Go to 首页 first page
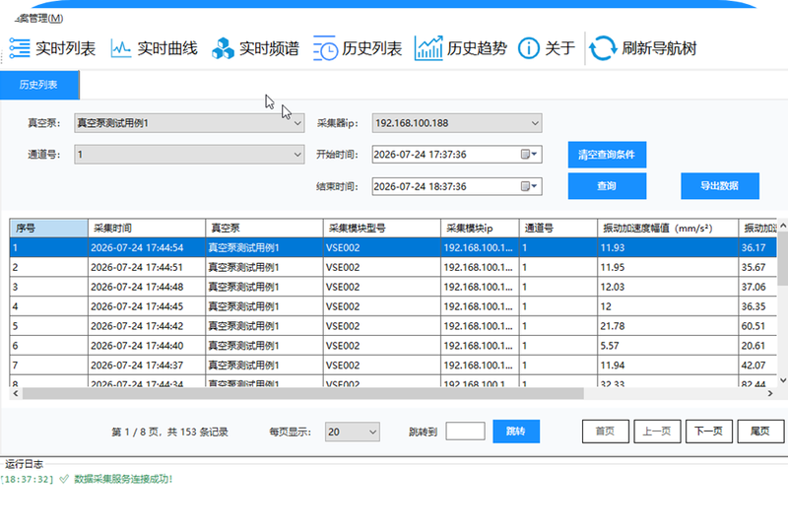The image size is (788, 532). (x=605, y=432)
